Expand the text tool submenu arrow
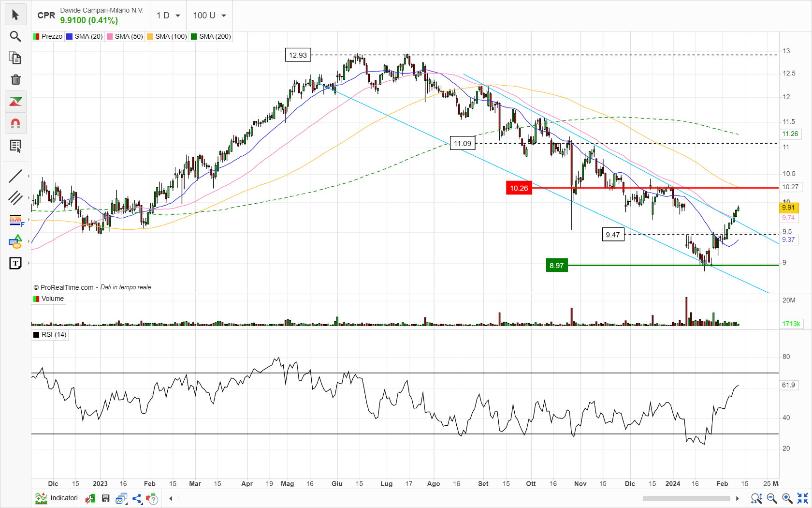The image size is (812, 508). tap(29, 263)
